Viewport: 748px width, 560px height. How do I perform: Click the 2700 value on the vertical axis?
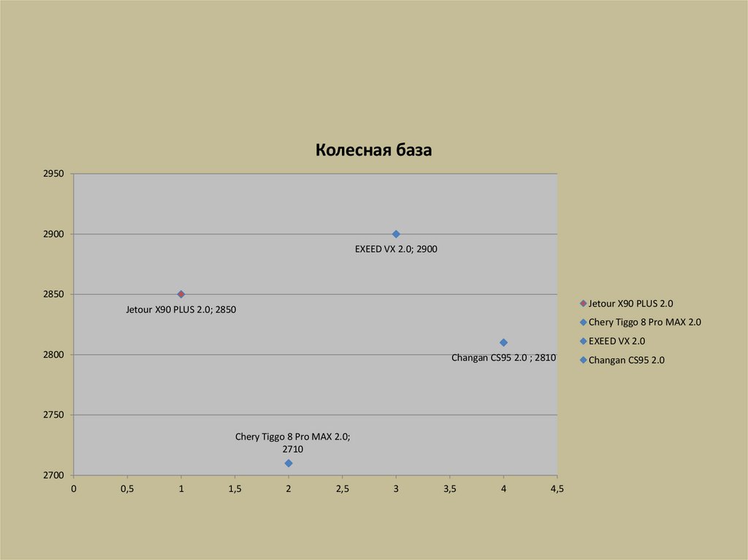53,475
